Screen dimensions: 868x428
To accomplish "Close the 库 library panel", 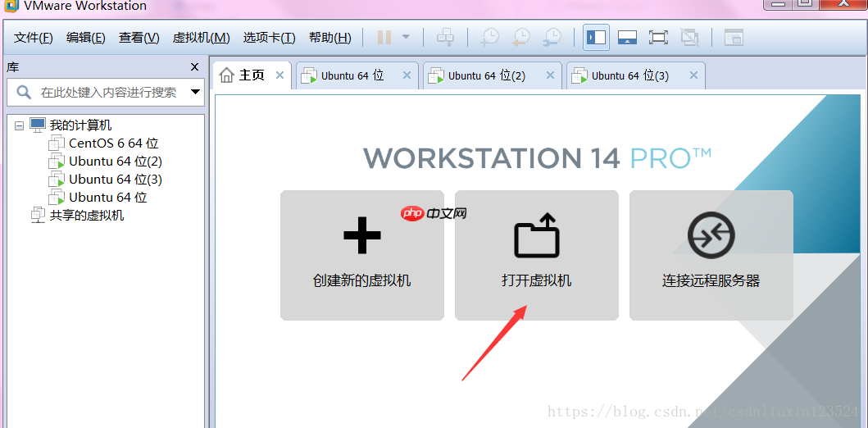I will [x=194, y=67].
